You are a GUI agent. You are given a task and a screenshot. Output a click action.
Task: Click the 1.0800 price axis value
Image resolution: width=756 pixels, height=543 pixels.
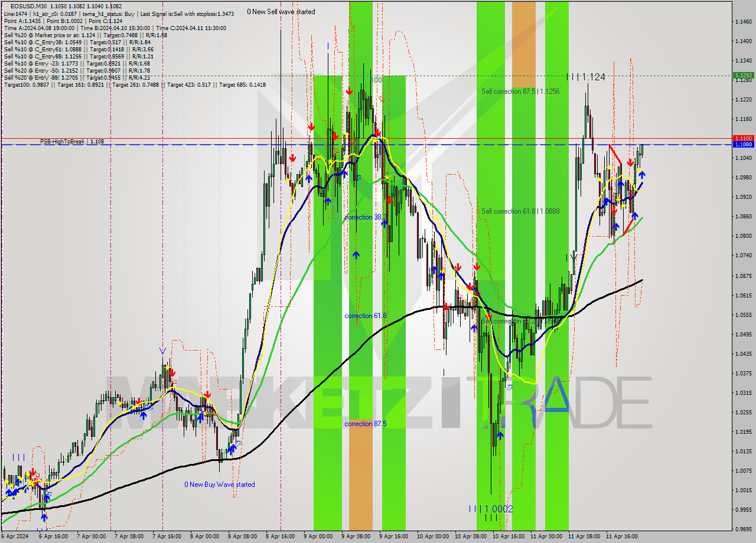tap(743, 236)
